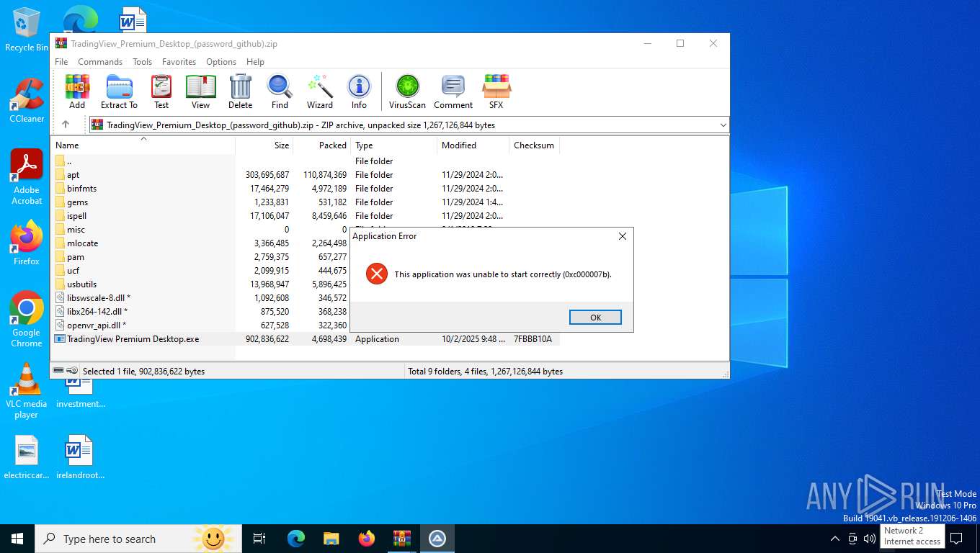The height and width of the screenshot is (553, 980).
Task: Open the Help menu
Action: point(255,62)
